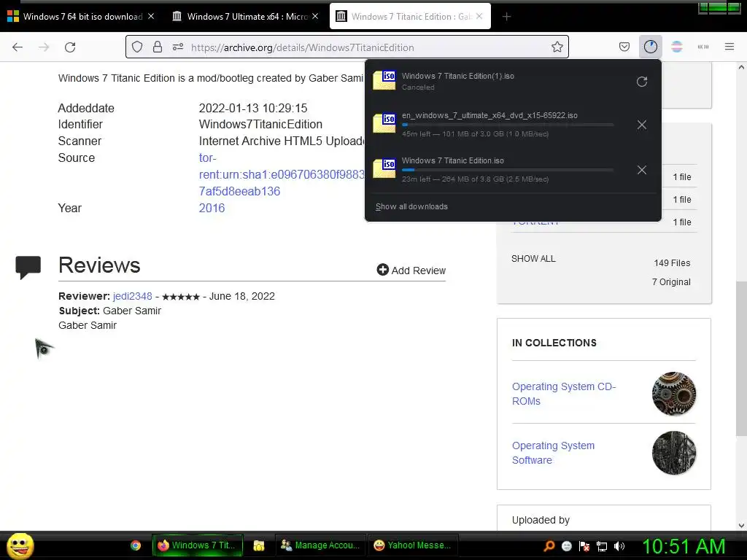Click the Windows 7 Titanic Edition.iso file icon
The image size is (747, 560).
click(x=384, y=168)
